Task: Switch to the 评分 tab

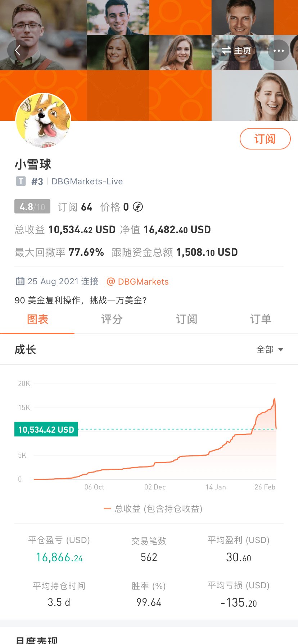Action: [112, 319]
